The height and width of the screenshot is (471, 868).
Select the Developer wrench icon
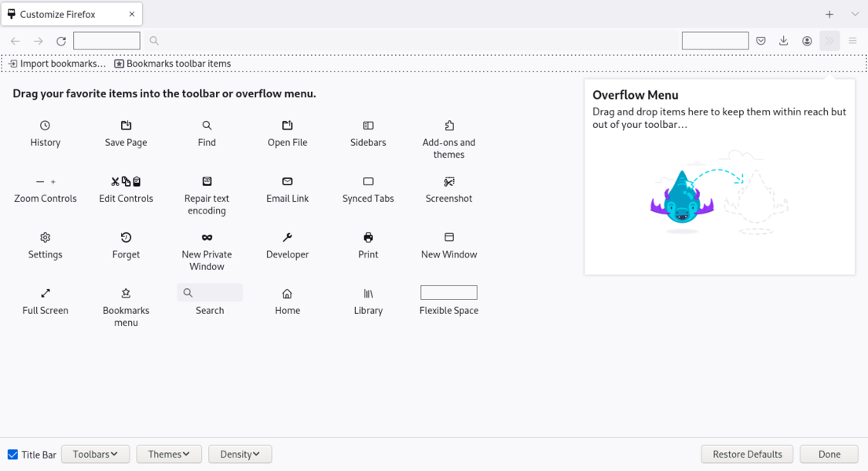(288, 237)
